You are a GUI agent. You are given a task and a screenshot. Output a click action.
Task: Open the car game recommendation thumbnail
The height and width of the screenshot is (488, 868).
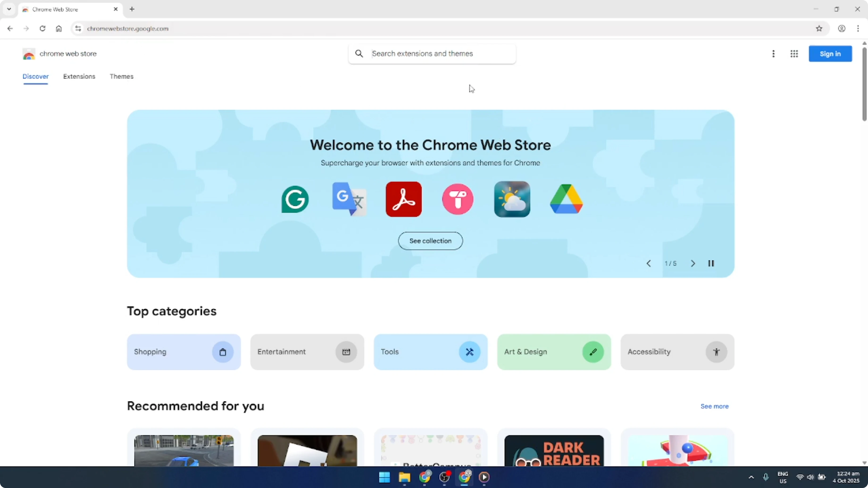(184, 451)
